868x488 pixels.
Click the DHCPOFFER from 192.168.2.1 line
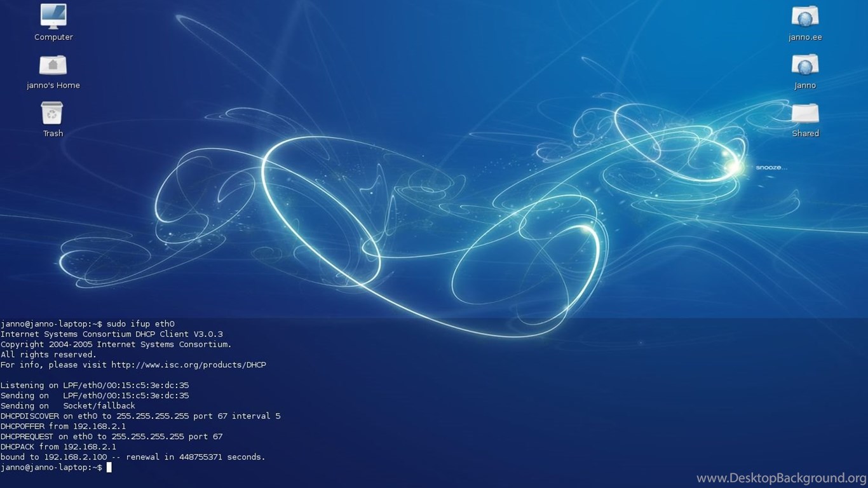63,426
